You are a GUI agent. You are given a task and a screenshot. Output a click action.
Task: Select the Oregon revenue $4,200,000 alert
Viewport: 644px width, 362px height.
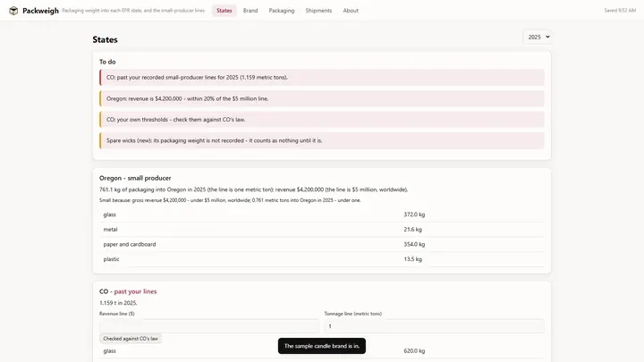click(x=322, y=98)
